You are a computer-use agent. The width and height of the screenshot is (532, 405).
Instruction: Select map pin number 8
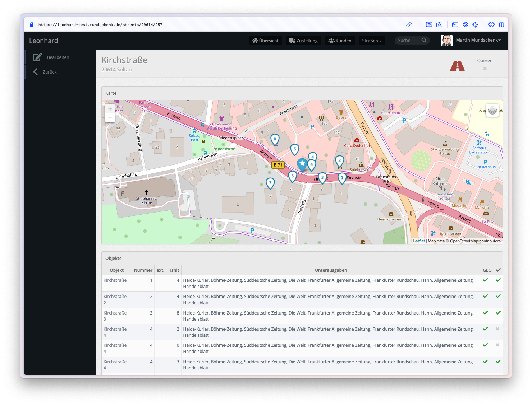(x=275, y=139)
